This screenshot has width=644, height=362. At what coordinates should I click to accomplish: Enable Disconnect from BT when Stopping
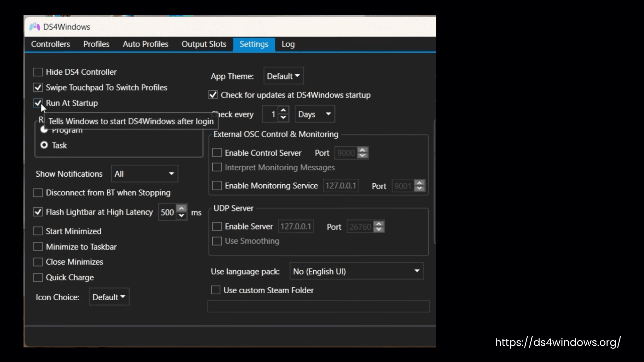click(x=38, y=193)
